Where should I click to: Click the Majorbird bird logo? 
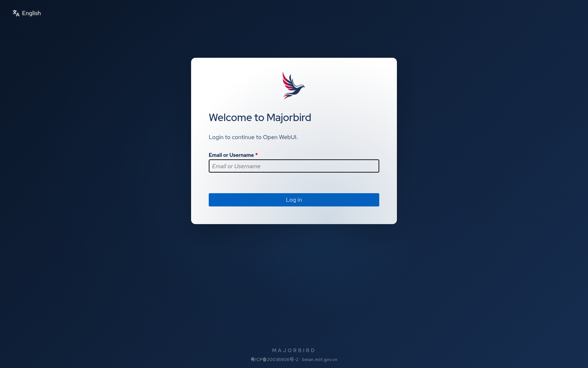tap(294, 86)
